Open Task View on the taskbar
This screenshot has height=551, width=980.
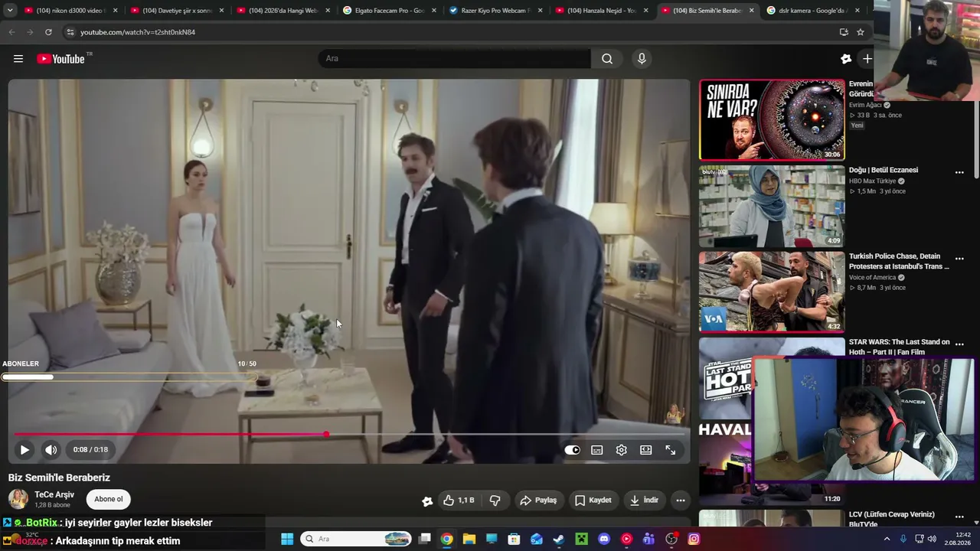tap(425, 539)
